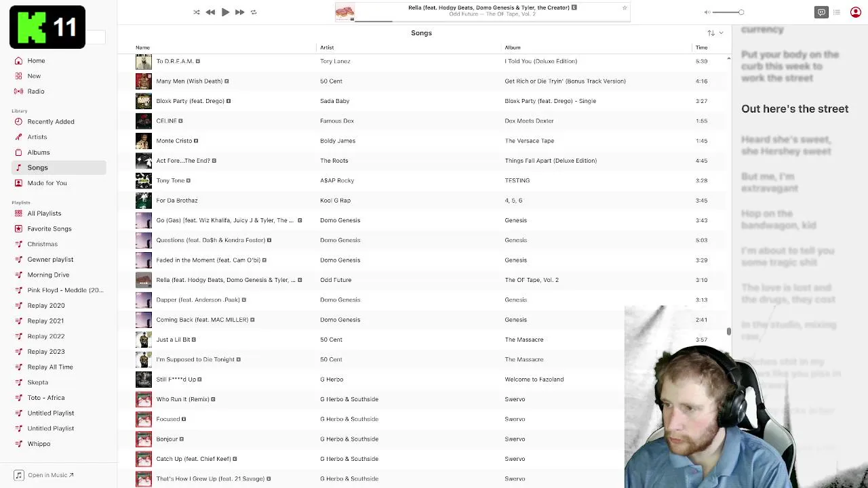Open Favorite Songs playlist

(50, 229)
